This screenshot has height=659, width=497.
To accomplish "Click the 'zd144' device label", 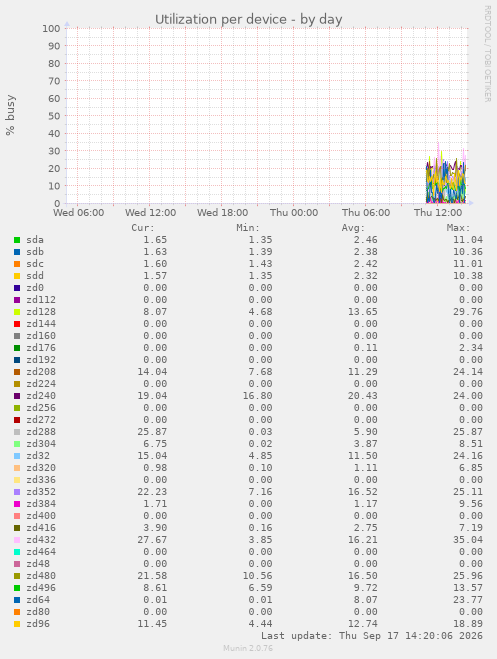I will point(41,324).
